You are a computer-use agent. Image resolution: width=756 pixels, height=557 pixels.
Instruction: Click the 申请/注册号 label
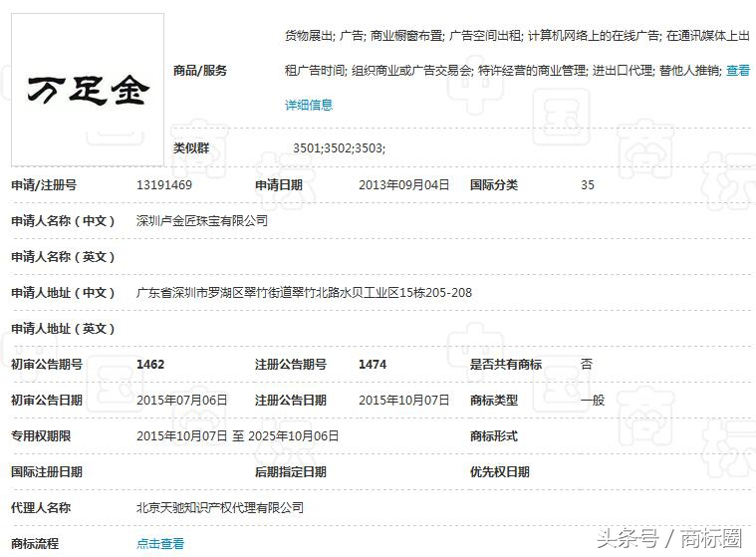click(44, 184)
